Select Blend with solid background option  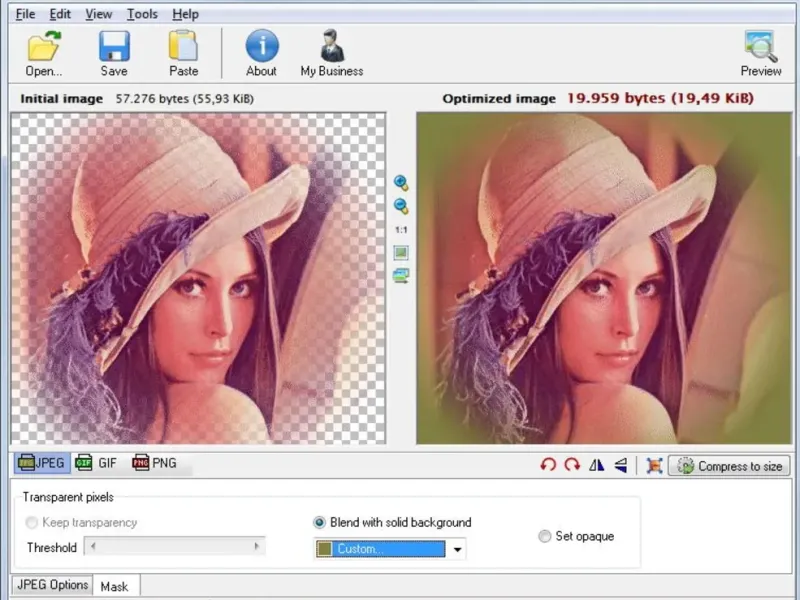pos(319,522)
